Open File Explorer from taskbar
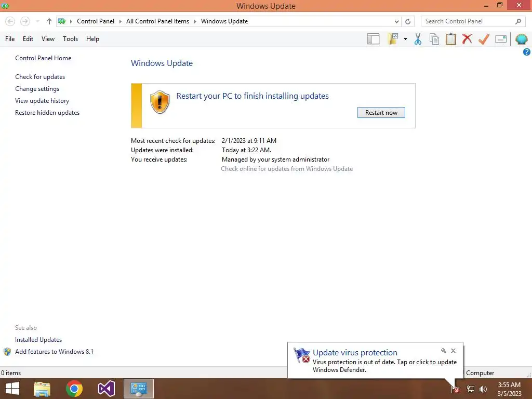 point(42,389)
